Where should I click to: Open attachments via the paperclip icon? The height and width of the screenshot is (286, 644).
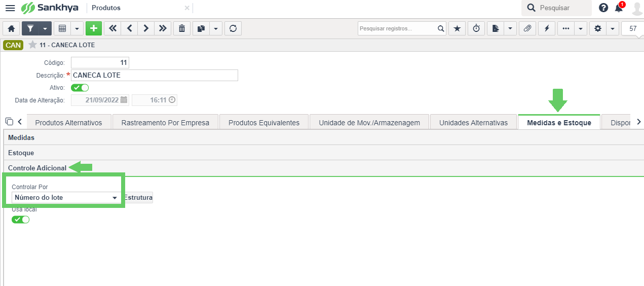coord(527,28)
